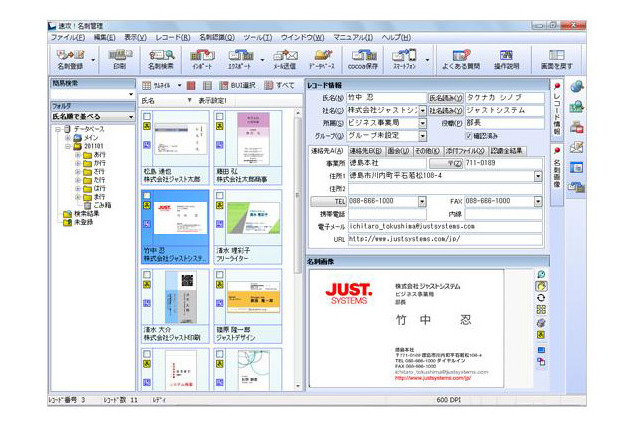The image size is (640, 426).
Task: Expand the 所属 department dropdown
Action: [x=422, y=123]
